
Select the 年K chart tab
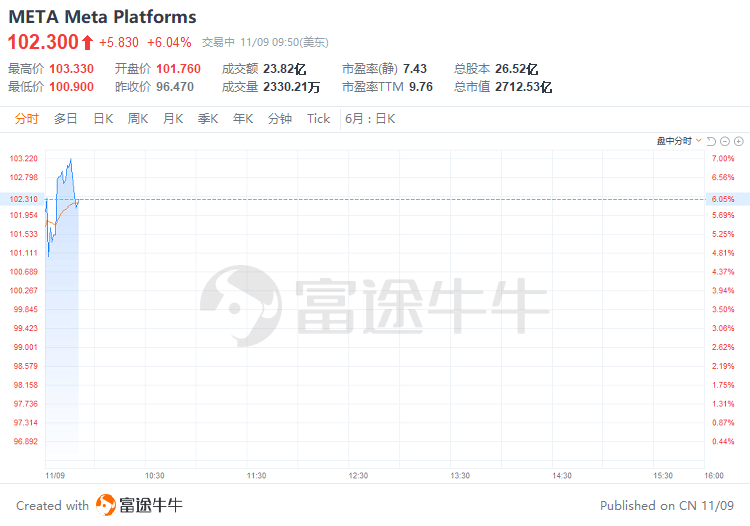click(x=243, y=119)
